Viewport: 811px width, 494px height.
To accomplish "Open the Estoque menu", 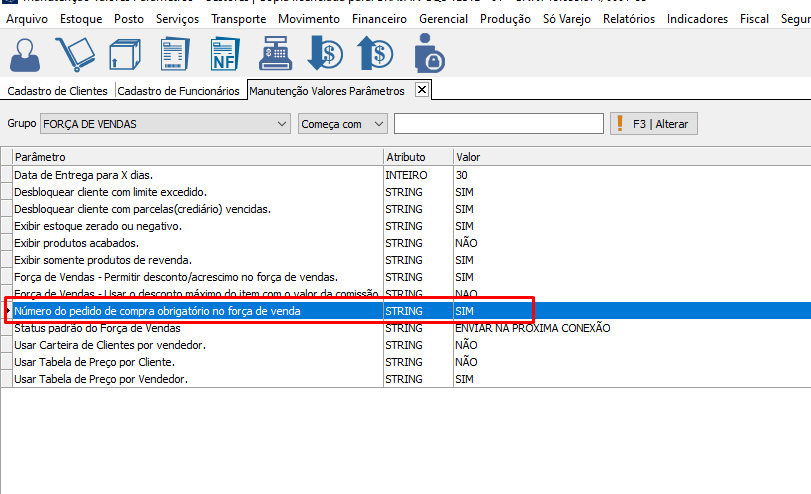I will point(81,19).
